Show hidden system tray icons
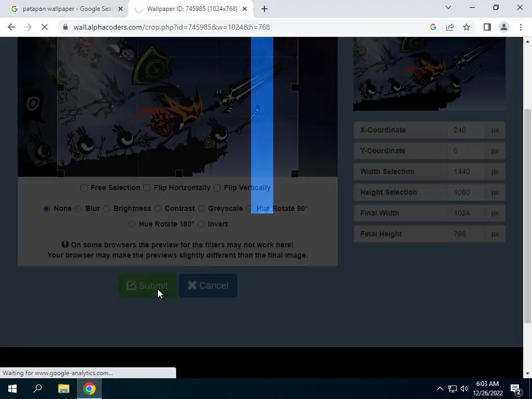Image resolution: width=532 pixels, height=399 pixels. 440,389
